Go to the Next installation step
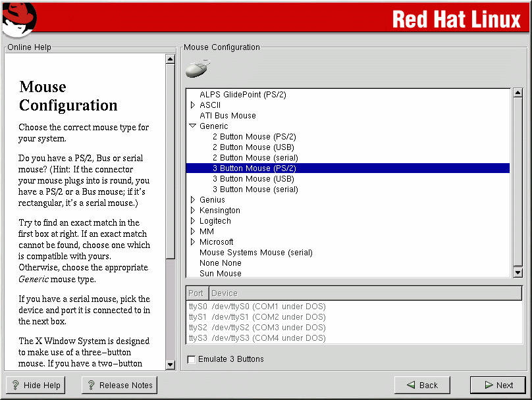 (x=498, y=386)
